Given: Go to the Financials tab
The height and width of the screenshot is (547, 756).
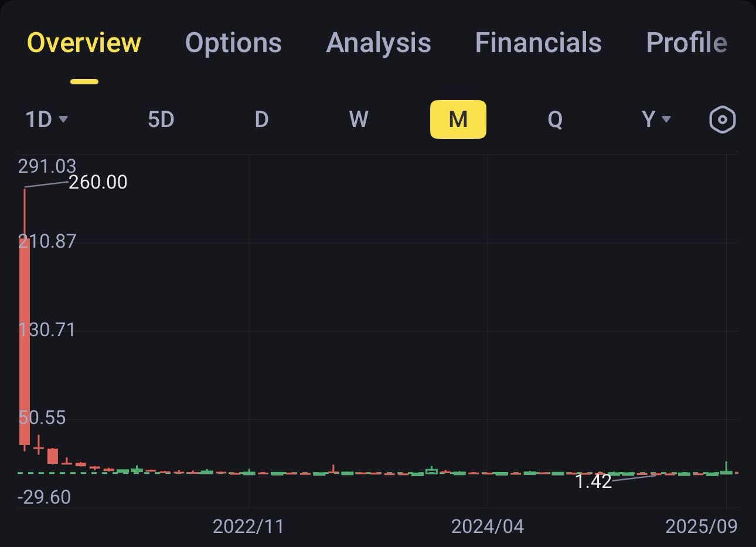Looking at the screenshot, I should [x=538, y=43].
